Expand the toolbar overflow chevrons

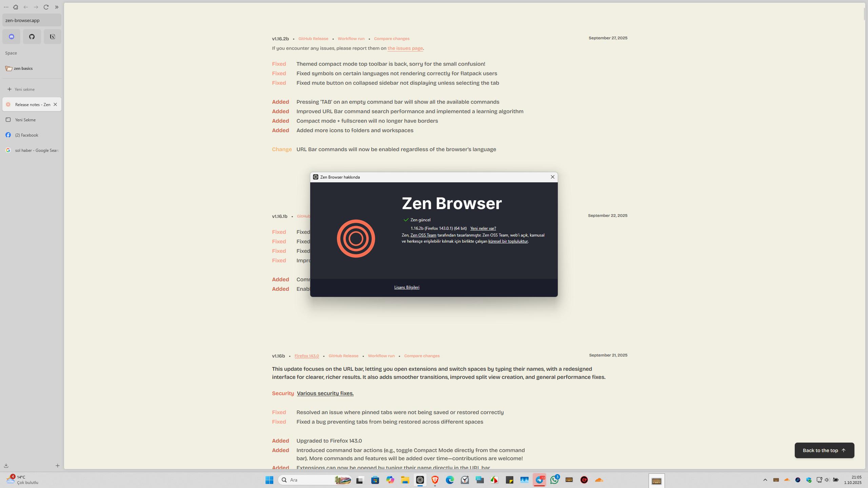click(57, 7)
